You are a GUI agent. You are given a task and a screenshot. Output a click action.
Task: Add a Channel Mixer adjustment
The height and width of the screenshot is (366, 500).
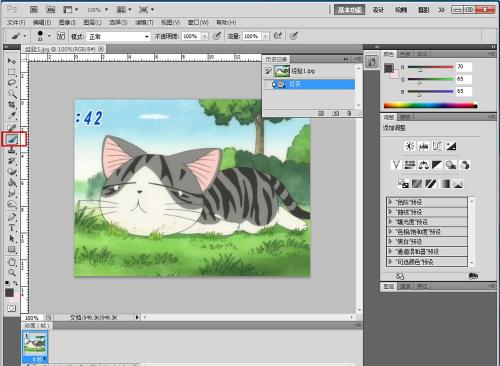465,165
